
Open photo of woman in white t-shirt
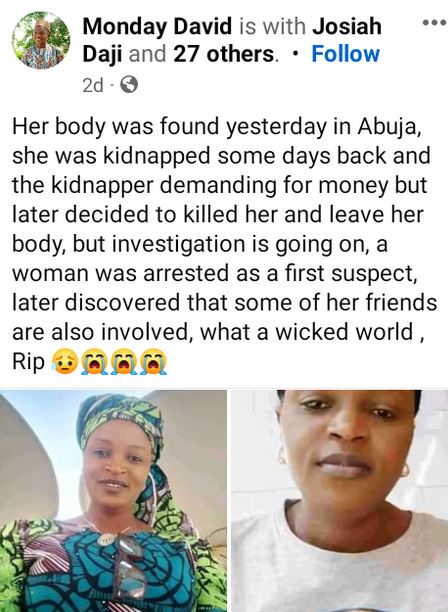click(340, 501)
